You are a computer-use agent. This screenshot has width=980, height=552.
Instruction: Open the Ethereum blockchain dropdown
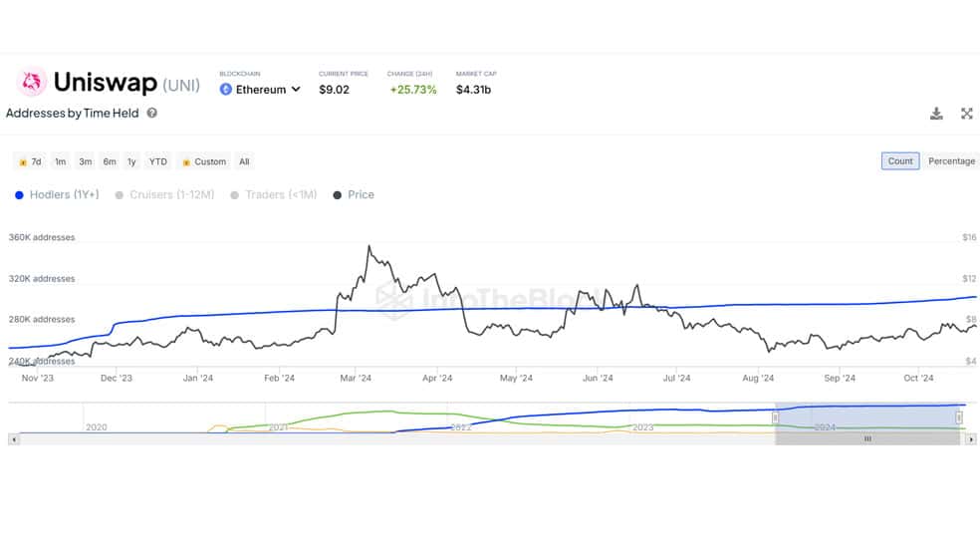(260, 90)
